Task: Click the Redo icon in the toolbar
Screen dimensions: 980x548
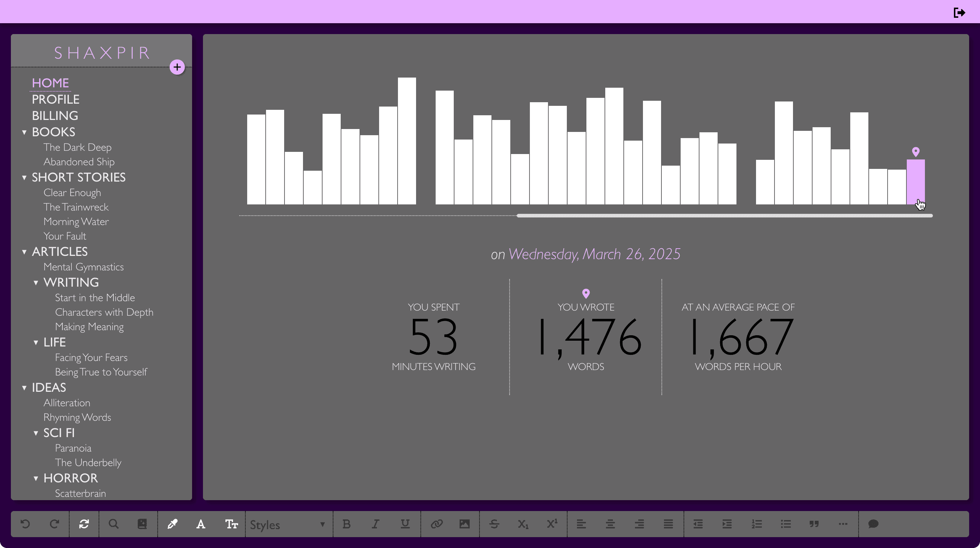Action: click(54, 524)
